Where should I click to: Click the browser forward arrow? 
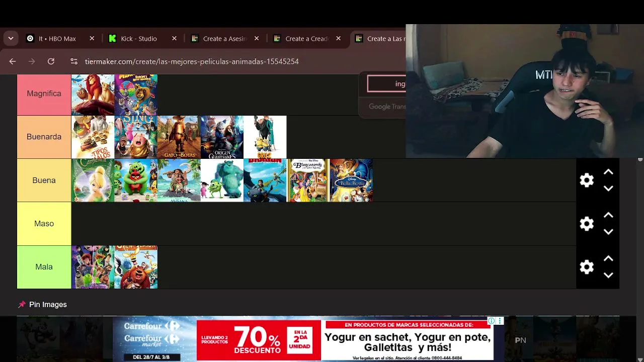pos(32,61)
